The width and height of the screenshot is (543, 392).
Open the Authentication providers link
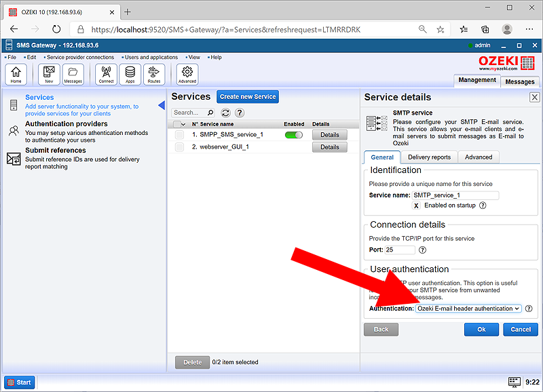[x=66, y=124]
